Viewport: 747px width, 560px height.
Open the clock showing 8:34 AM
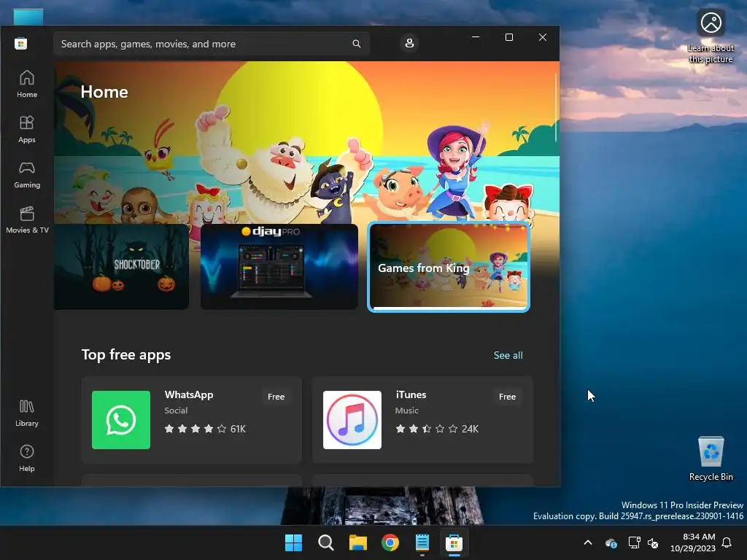pos(693,542)
